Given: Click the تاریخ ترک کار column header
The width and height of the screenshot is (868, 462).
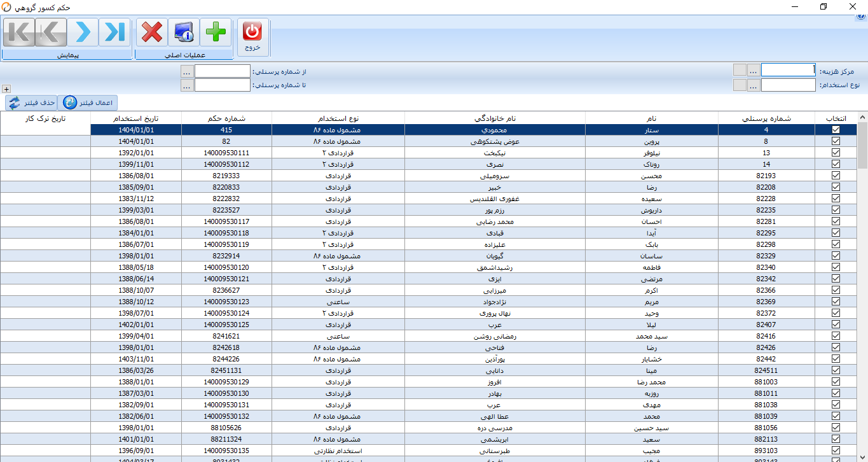Looking at the screenshot, I should coord(46,118).
